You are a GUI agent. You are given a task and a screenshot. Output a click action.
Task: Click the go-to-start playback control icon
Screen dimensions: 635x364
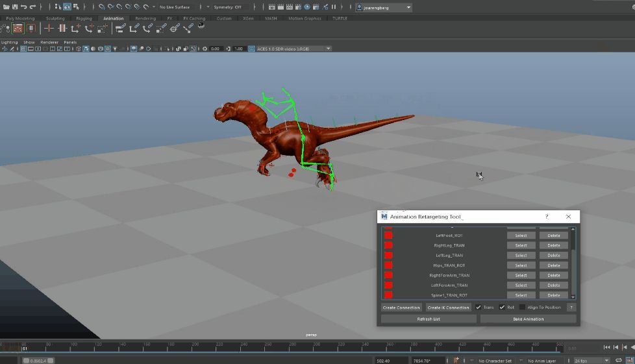606,348
